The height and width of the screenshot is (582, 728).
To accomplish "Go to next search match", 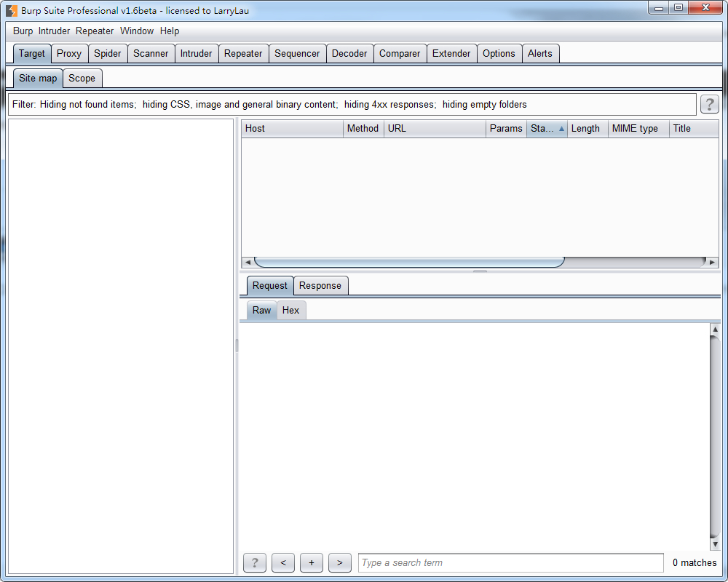I will [x=340, y=562].
